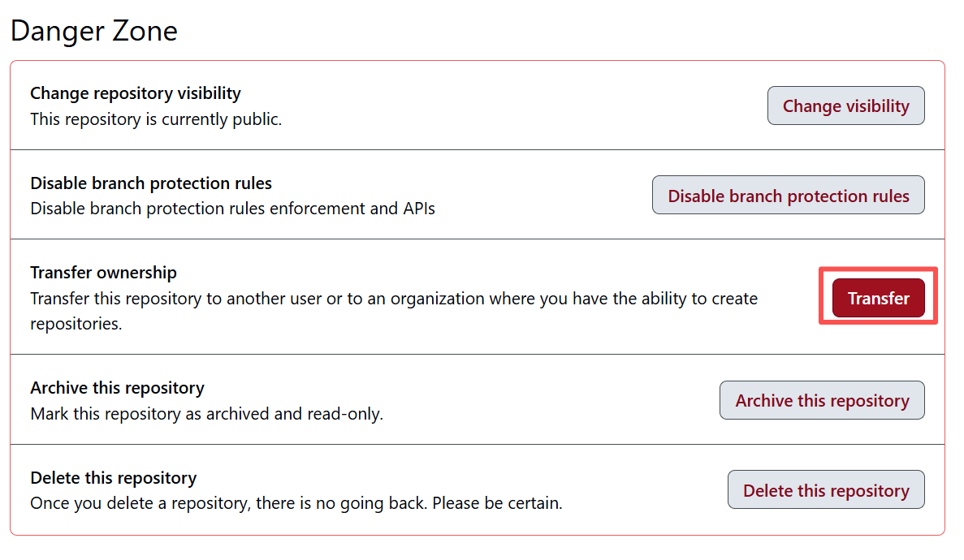The image size is (964, 560).
Task: Click the word 'APIs' in branch protection description
Action: coord(418,209)
